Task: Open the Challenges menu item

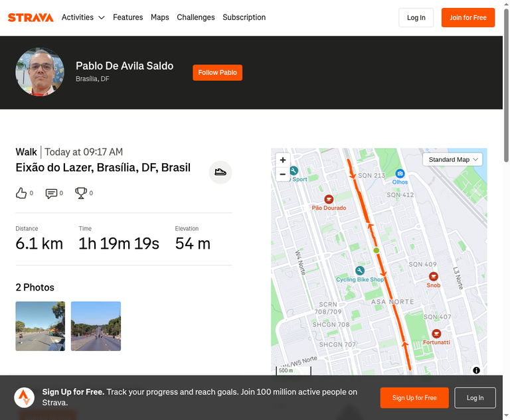Action: (196, 17)
